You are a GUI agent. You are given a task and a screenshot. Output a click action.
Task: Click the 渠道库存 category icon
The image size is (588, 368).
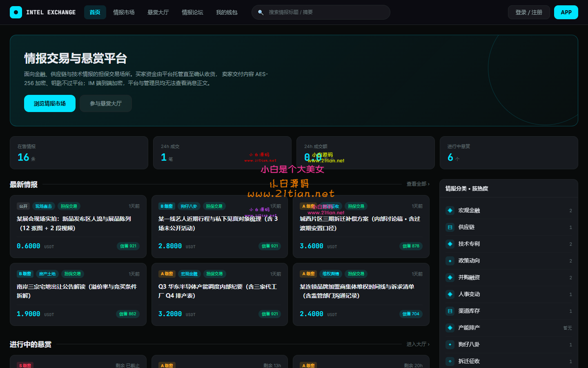coord(450,311)
